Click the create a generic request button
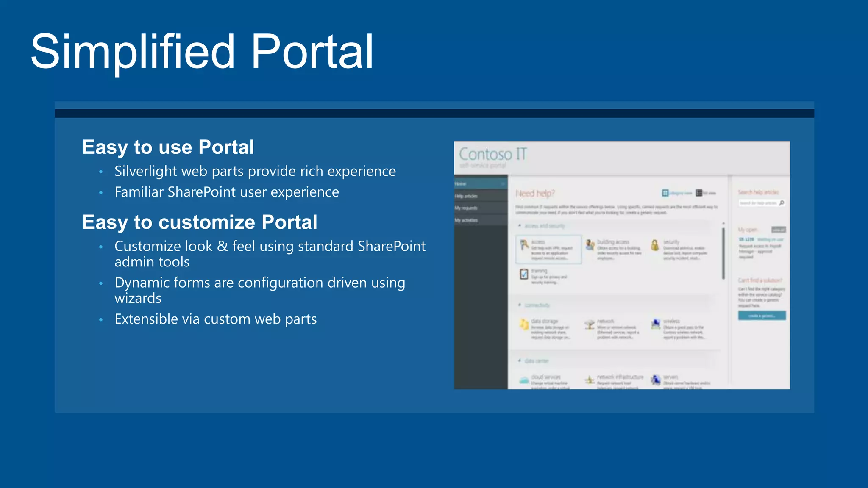Viewport: 868px width, 488px height. point(762,316)
